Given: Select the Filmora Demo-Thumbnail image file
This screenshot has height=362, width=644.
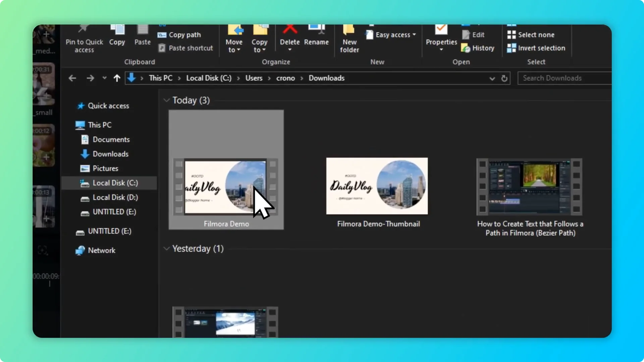Looking at the screenshot, I should (378, 193).
